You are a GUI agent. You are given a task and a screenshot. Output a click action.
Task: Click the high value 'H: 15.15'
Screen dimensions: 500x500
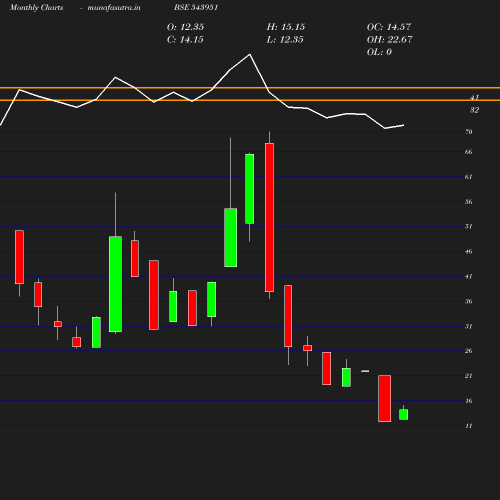(x=286, y=27)
